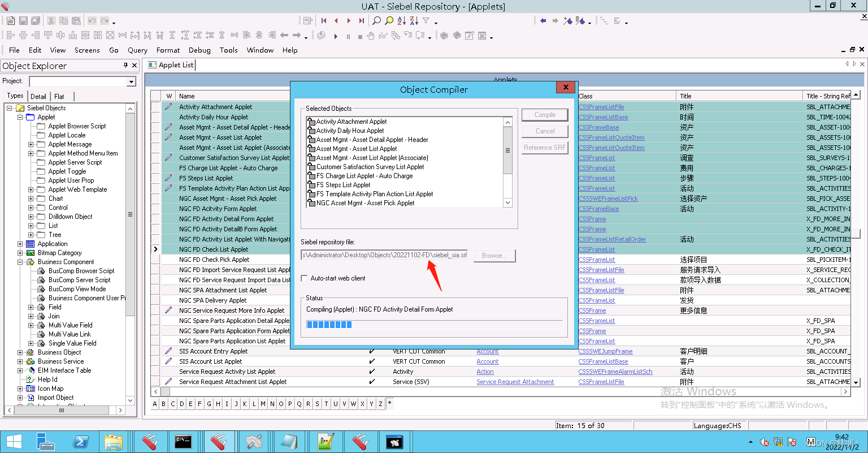Click the Cancel button in Object Compiler
The image size is (868, 453).
pyautogui.click(x=545, y=131)
